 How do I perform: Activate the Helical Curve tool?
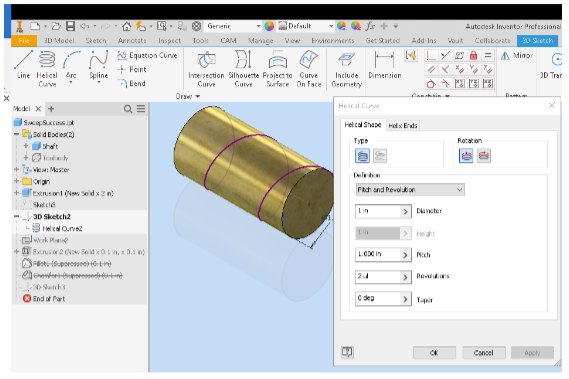point(47,69)
